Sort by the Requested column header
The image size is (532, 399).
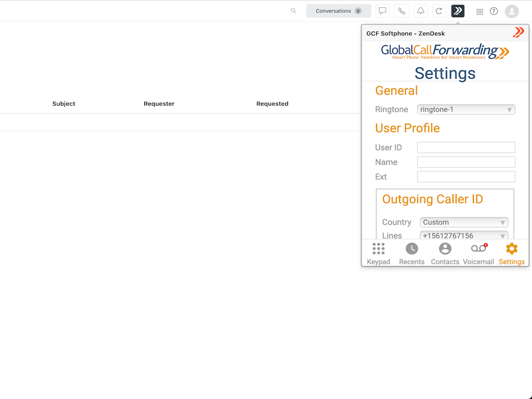tap(272, 104)
